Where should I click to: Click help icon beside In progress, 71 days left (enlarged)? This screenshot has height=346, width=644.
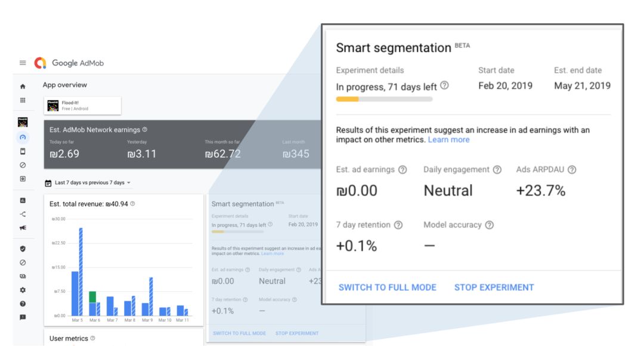[x=444, y=85]
